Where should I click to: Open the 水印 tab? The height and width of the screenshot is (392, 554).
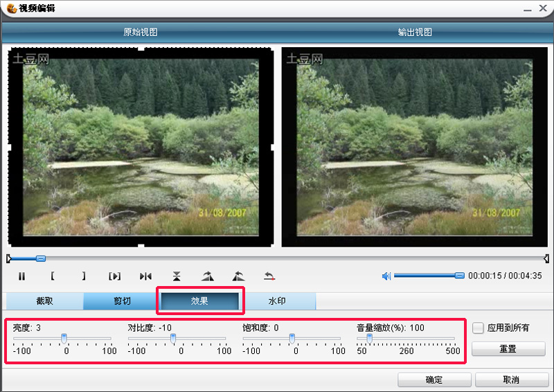[277, 301]
